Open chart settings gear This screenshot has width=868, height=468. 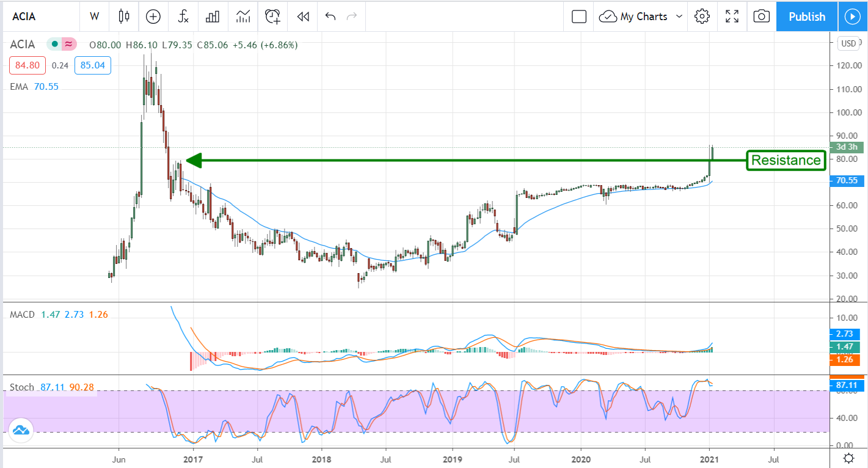[702, 16]
